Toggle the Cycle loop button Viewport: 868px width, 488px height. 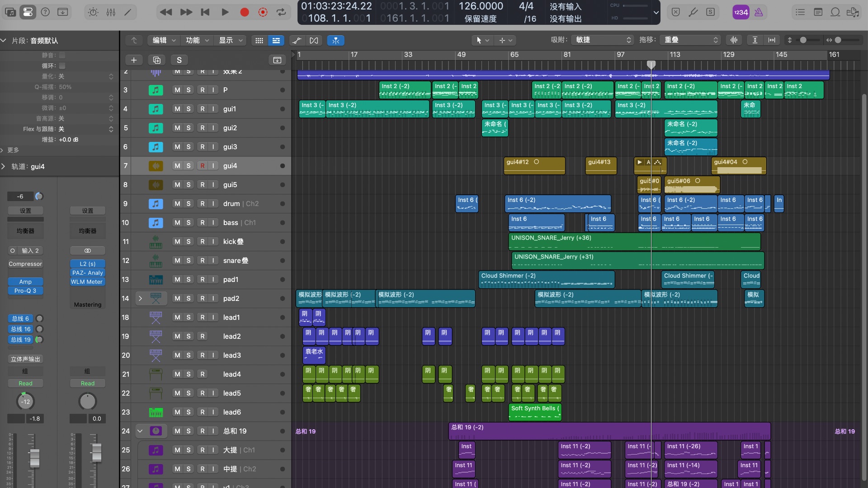point(281,12)
